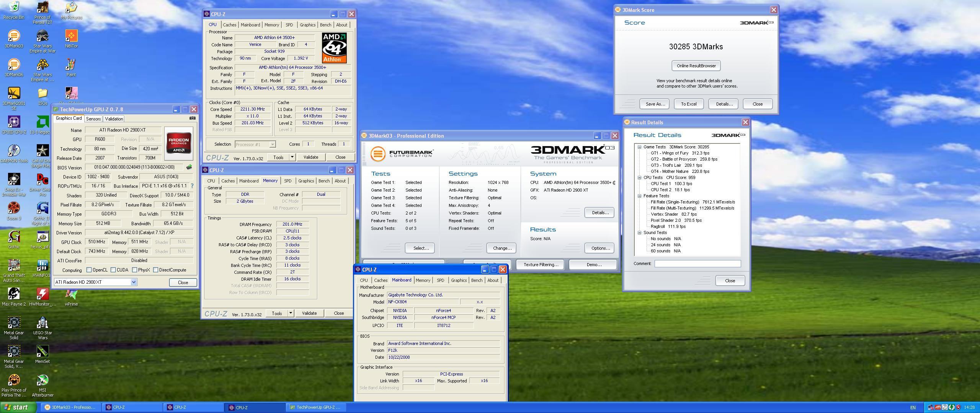This screenshot has height=413, width=980.
Task: Collapse the Feature Tests tree node
Action: coord(639,196)
